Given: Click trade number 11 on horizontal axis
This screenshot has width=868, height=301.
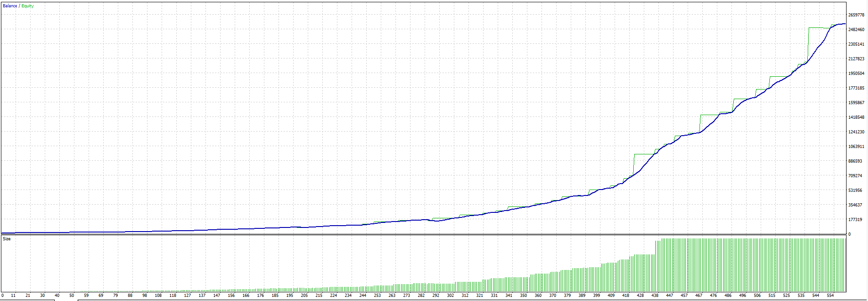Looking at the screenshot, I should point(13,296).
